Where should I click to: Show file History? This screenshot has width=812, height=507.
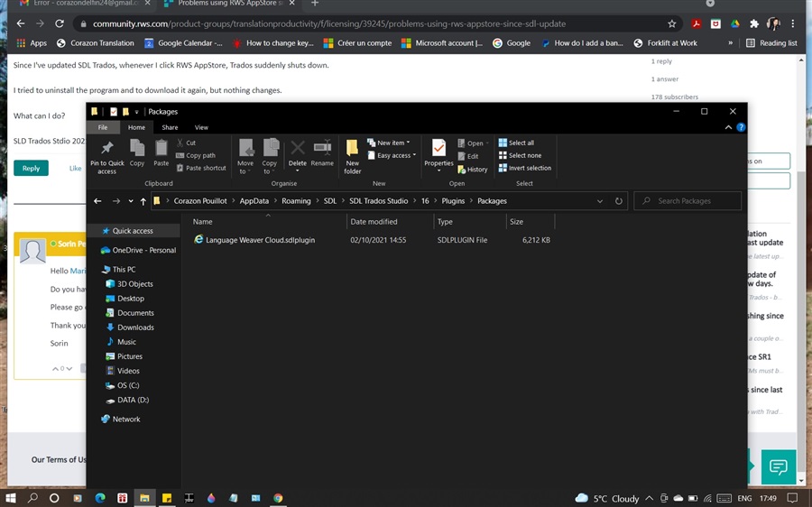[x=472, y=170]
